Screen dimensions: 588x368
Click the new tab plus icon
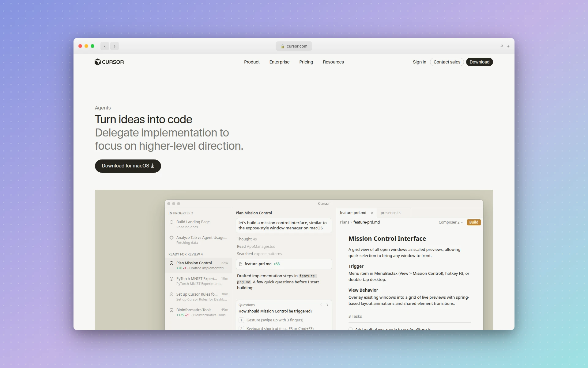[508, 46]
